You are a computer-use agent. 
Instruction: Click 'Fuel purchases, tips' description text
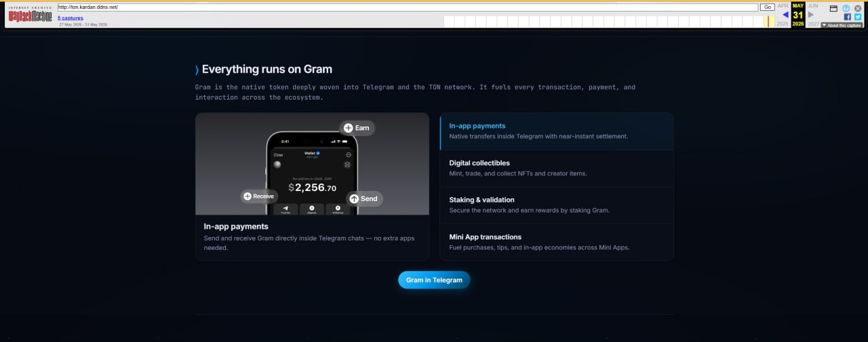[539, 247]
